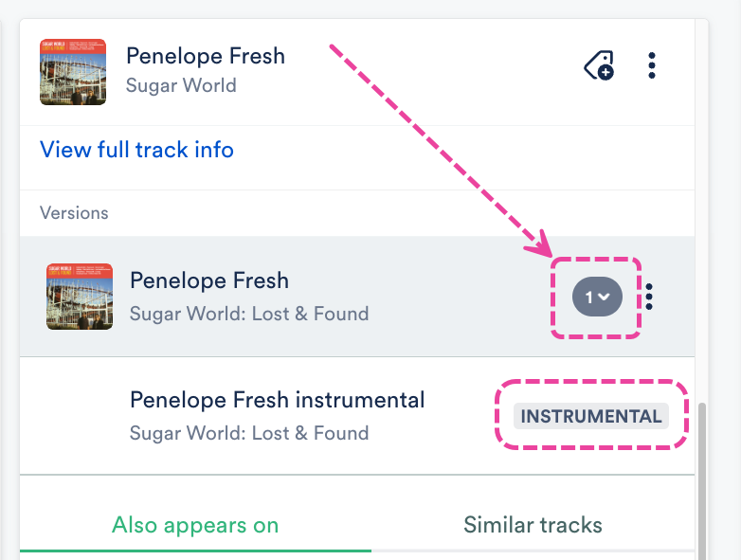Screen dimensions: 741x560
Task: Open the top Penelope Fresh three-dot menu
Action: pyautogui.click(x=652, y=65)
